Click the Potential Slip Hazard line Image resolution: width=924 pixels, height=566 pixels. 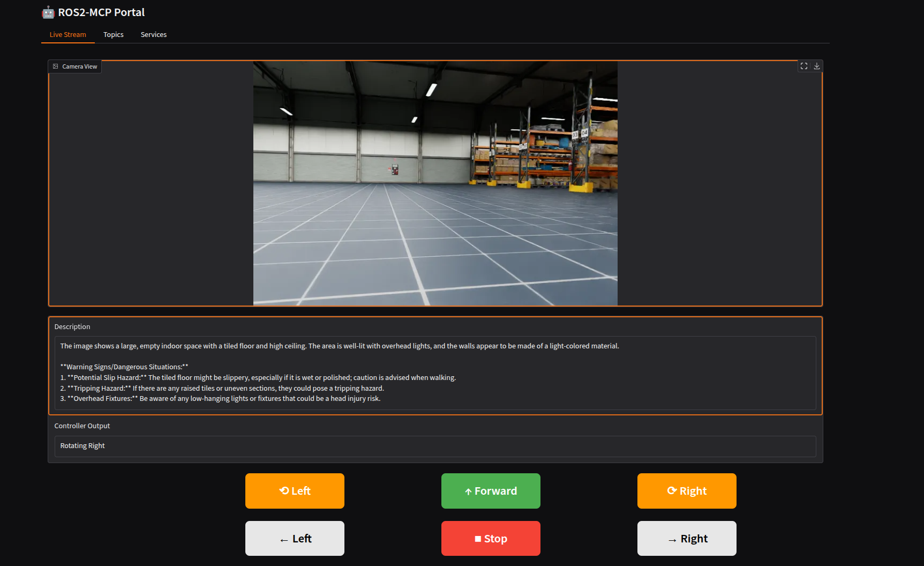(258, 378)
